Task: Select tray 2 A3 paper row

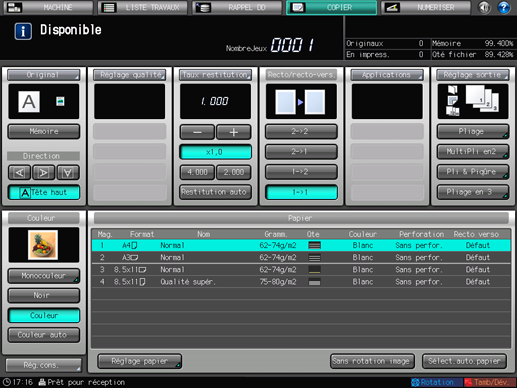Action: [301, 257]
